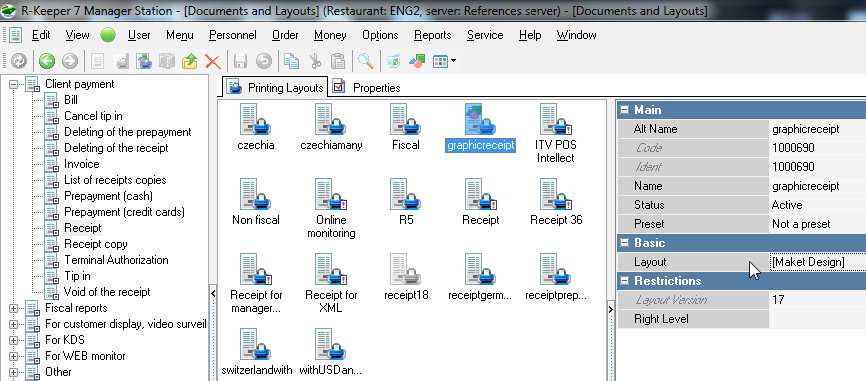The height and width of the screenshot is (381, 866).
Task: Click the Layout value [Maket Design]
Action: [808, 262]
